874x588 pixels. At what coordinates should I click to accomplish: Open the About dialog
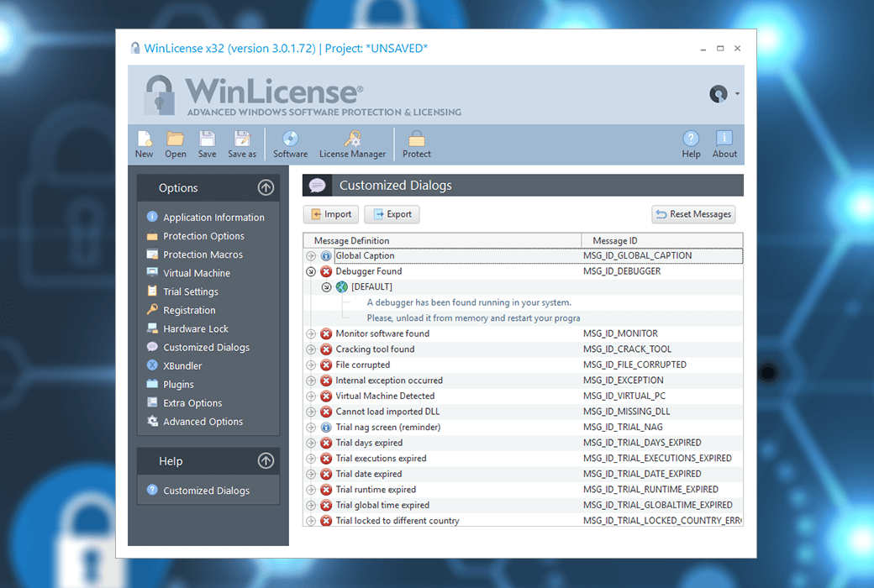point(724,144)
